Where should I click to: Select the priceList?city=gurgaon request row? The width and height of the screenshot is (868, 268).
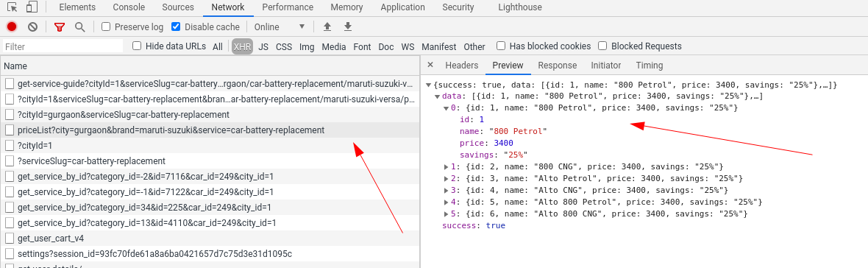pos(210,130)
